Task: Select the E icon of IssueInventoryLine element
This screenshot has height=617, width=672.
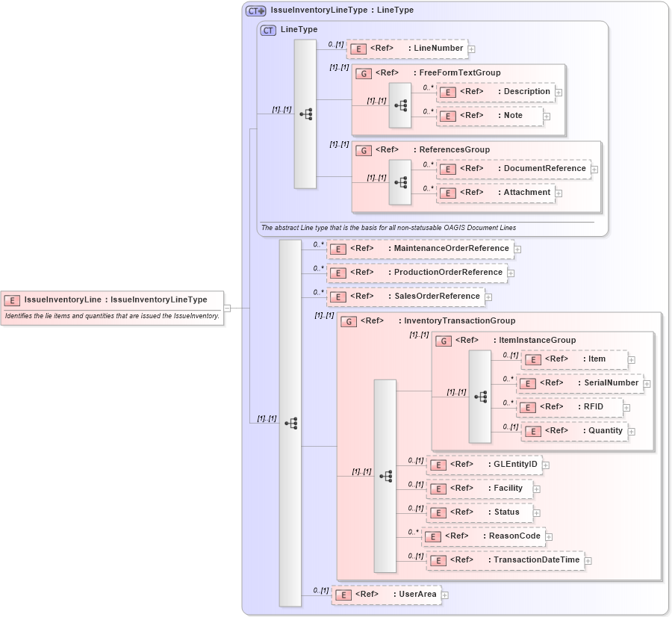Action: 10,300
